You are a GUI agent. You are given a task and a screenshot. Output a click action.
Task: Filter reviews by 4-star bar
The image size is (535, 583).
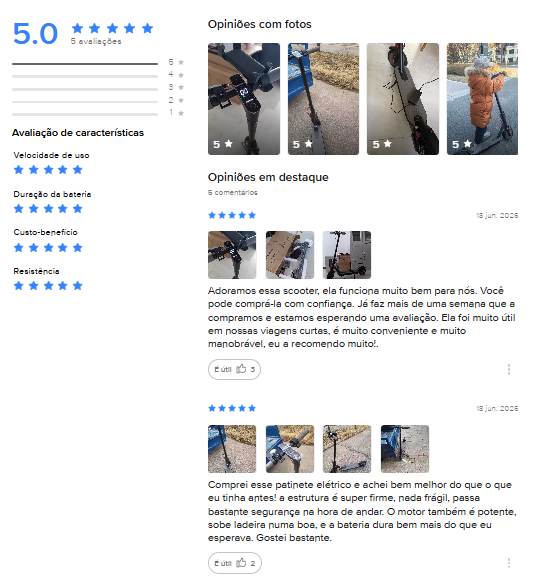coord(98,75)
